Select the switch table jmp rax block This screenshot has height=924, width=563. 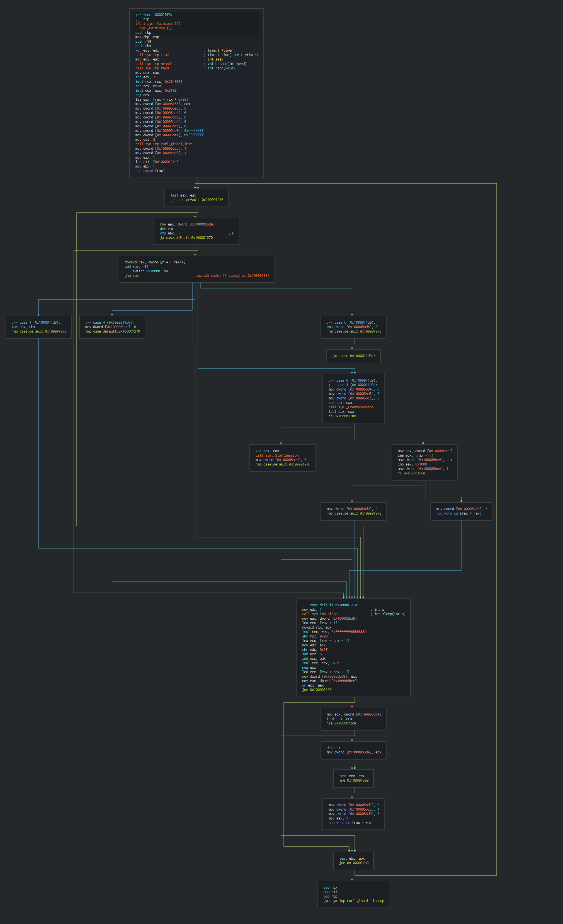tap(196, 269)
